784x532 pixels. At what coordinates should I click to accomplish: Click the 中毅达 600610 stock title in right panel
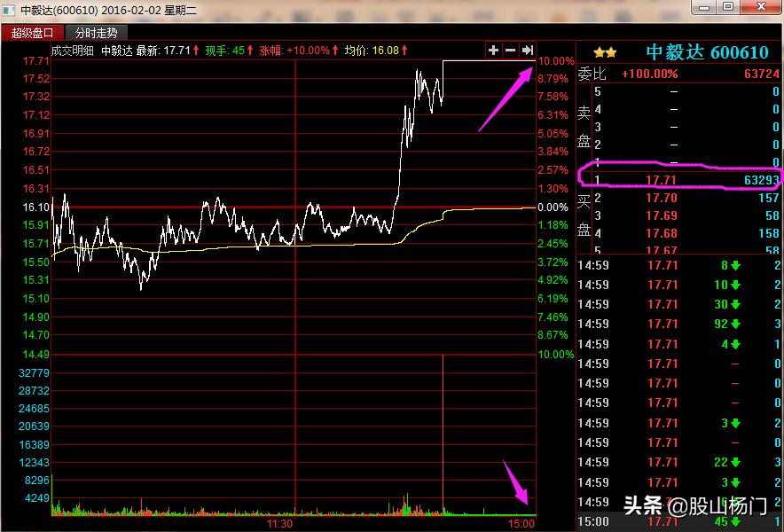pyautogui.click(x=707, y=52)
